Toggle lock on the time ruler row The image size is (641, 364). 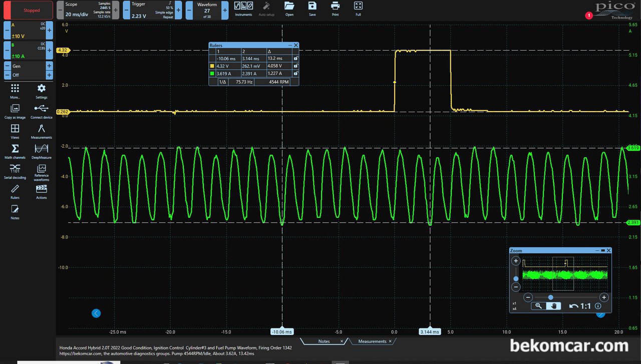pos(295,59)
